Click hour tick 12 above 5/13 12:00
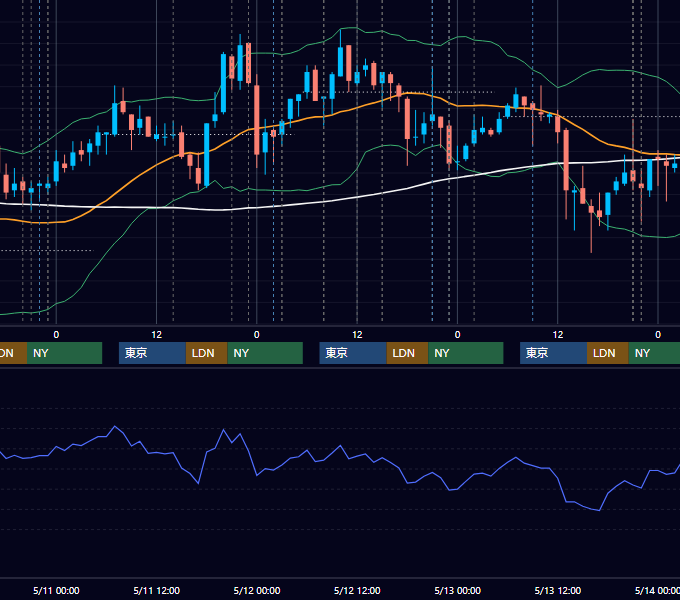Viewport: 680px width, 600px height. (558, 335)
